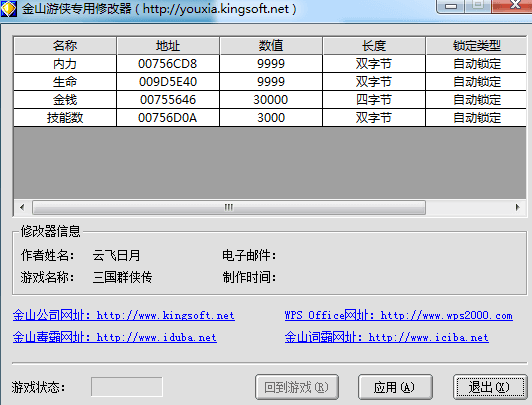Apply changes with the 应用(A) button
The width and height of the screenshot is (532, 405).
pyautogui.click(x=395, y=387)
